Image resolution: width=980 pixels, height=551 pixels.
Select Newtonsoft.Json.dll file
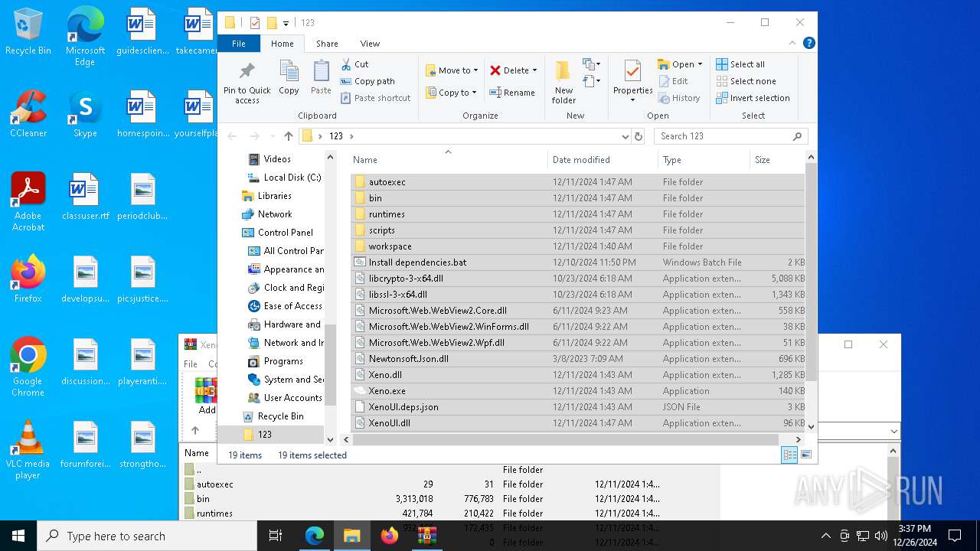coord(578,359)
